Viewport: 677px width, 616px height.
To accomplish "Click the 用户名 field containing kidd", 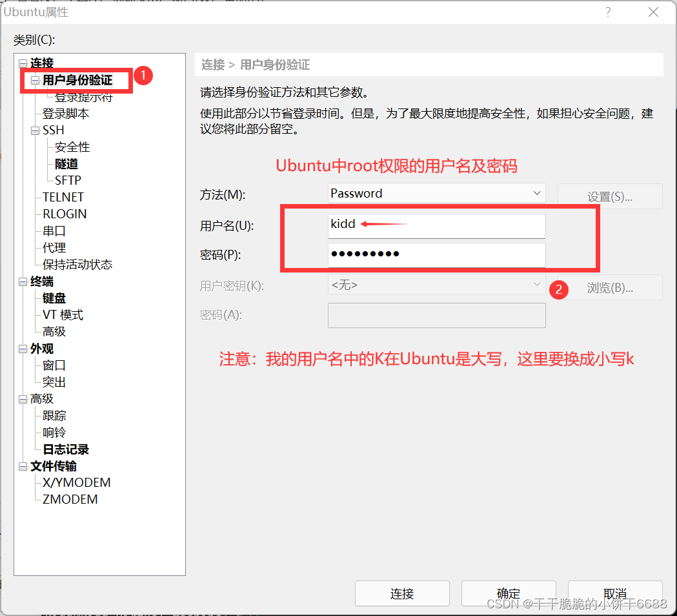I will click(x=436, y=226).
